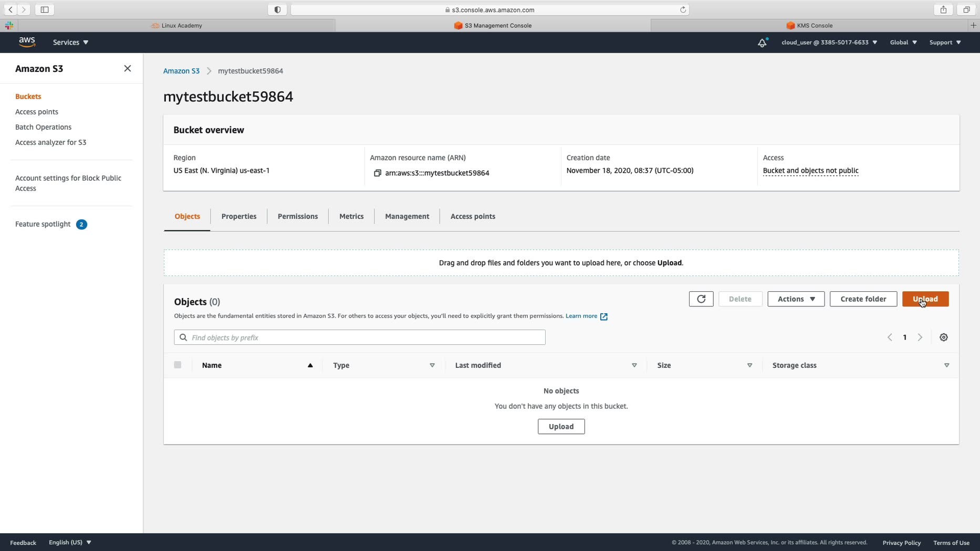The image size is (980, 551).
Task: Click Bucket and objects not public status
Action: (810, 171)
